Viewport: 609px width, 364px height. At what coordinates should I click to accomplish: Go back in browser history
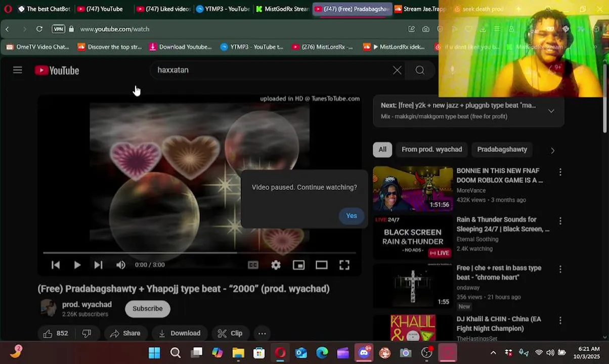click(7, 29)
